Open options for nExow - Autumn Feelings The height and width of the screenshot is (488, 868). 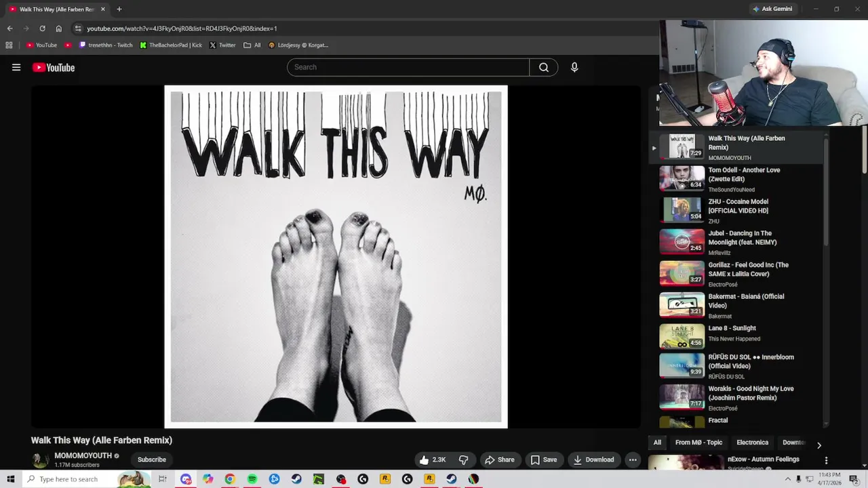click(x=826, y=461)
